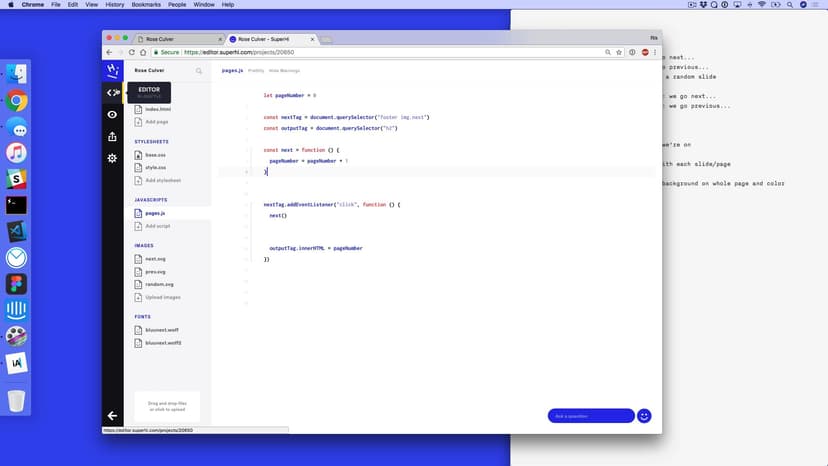Open style.css in the file list
Image resolution: width=828 pixels, height=466 pixels.
click(155, 167)
